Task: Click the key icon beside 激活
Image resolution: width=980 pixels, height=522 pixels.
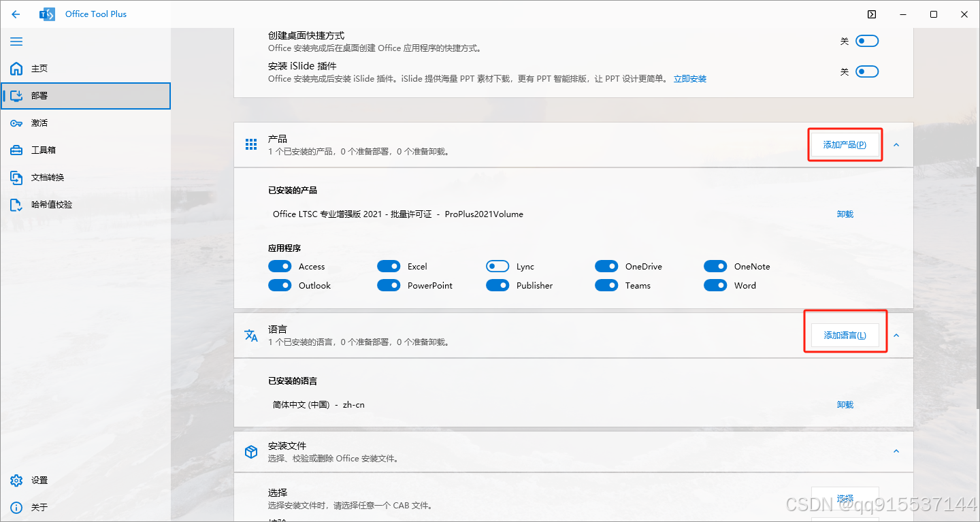Action: click(16, 123)
